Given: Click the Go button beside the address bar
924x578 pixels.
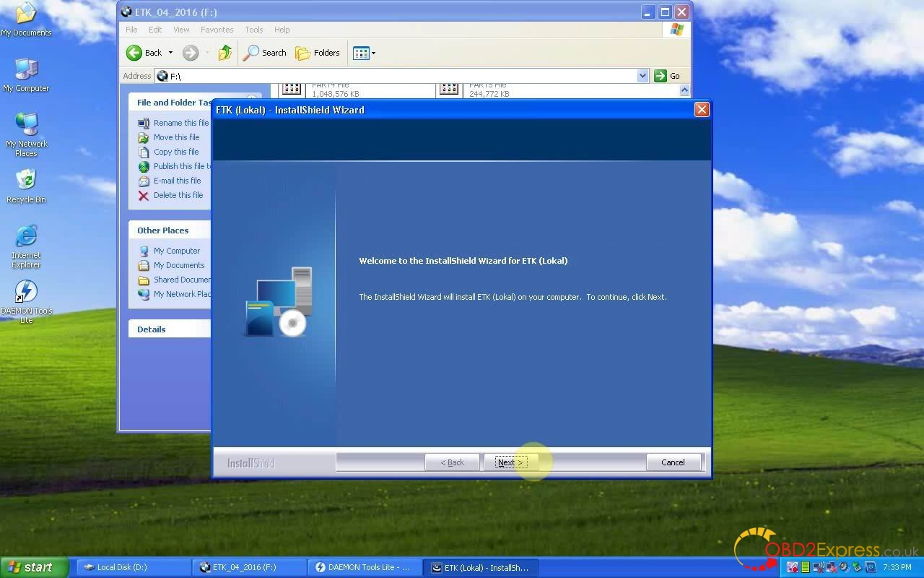Looking at the screenshot, I should point(668,76).
